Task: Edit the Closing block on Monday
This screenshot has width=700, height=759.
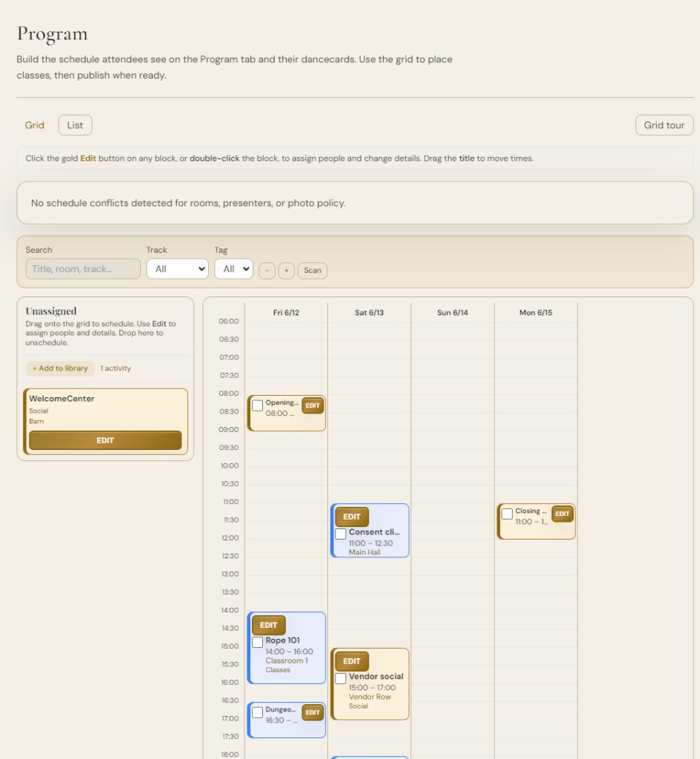Action: click(x=562, y=514)
